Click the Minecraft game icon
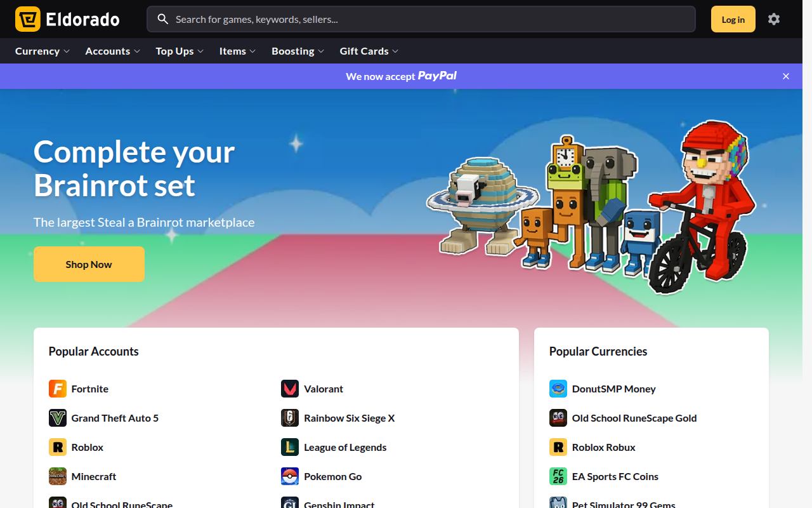Image resolution: width=812 pixels, height=508 pixels. click(58, 476)
